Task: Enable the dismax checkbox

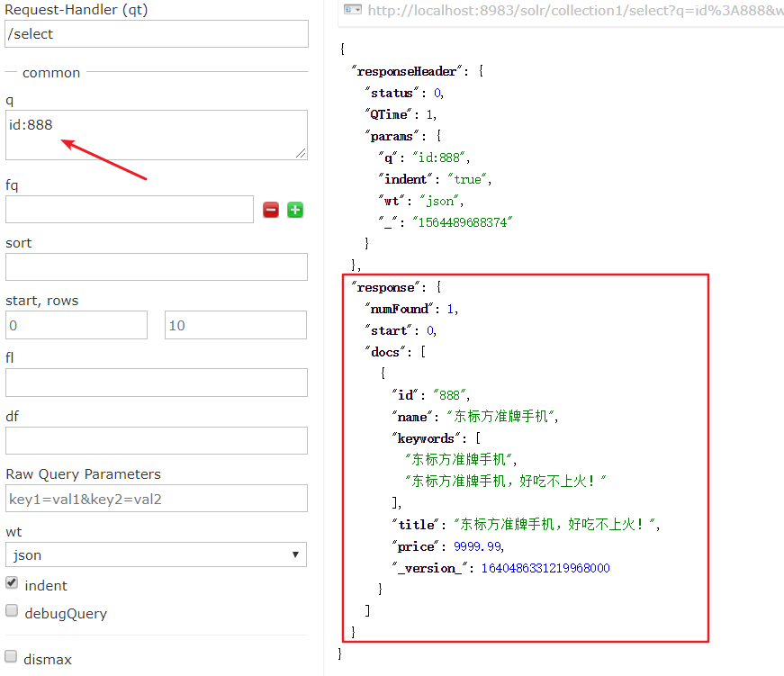Action: click(x=11, y=656)
